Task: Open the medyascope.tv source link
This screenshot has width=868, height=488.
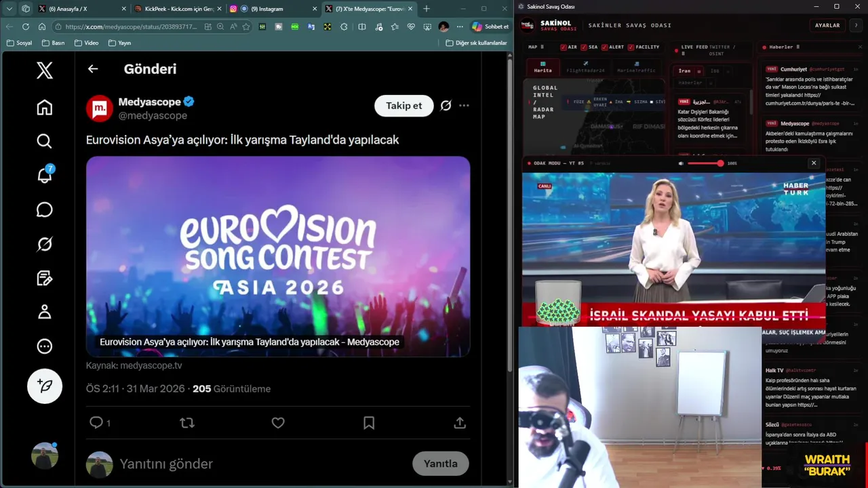Action: coord(151,365)
